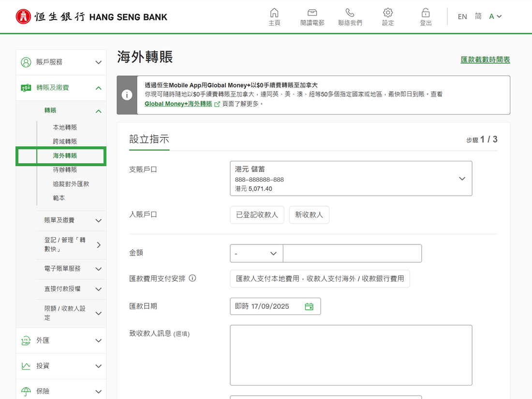Click the Hang Seng Bank logo
Image resolution: width=532 pixels, height=399 pixels.
[x=92, y=17]
